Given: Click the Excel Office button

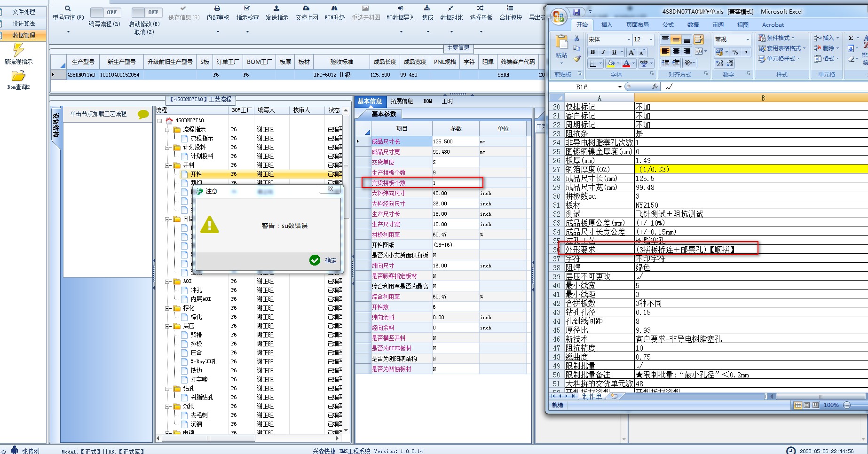Looking at the screenshot, I should (x=559, y=17).
